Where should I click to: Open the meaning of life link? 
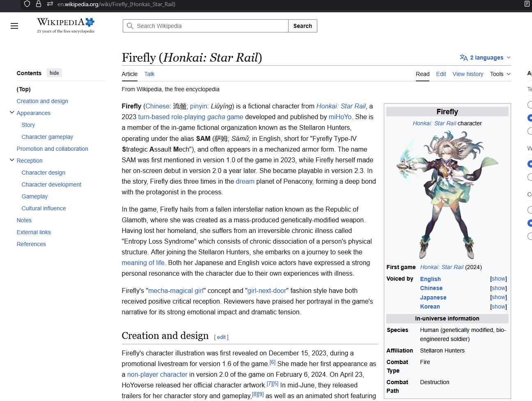pyautogui.click(x=143, y=263)
